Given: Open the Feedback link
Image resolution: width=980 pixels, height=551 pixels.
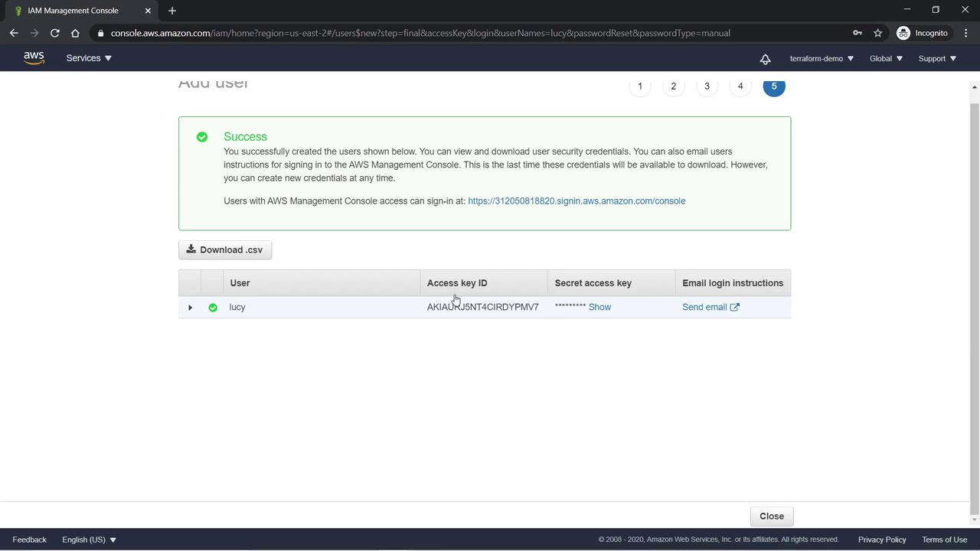Looking at the screenshot, I should [29, 540].
